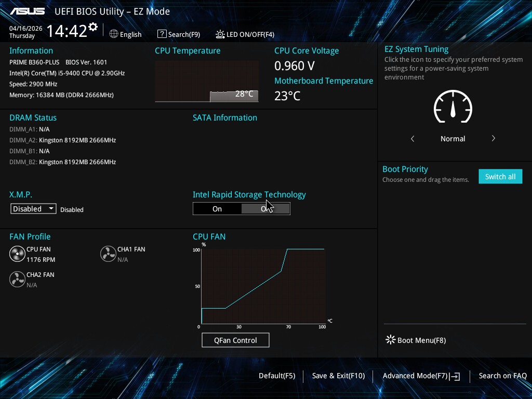Image resolution: width=532 pixels, height=399 pixels.
Task: Click the language globe icon
Action: 114,34
